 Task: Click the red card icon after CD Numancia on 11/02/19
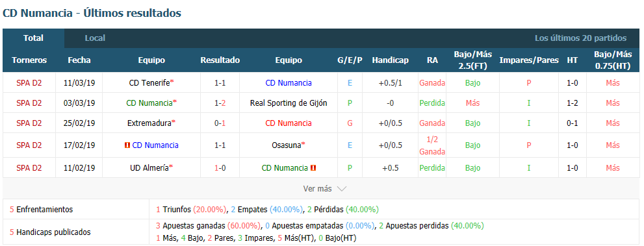(x=313, y=167)
